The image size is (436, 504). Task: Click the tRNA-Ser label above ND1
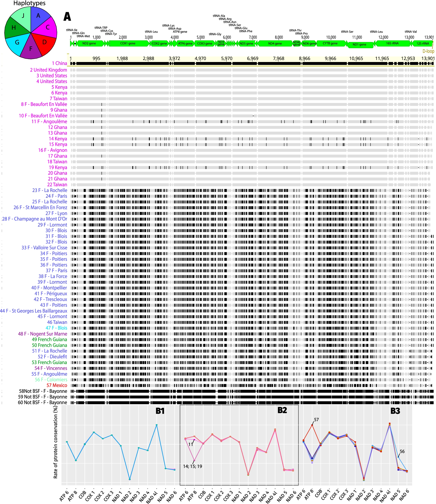point(347,32)
